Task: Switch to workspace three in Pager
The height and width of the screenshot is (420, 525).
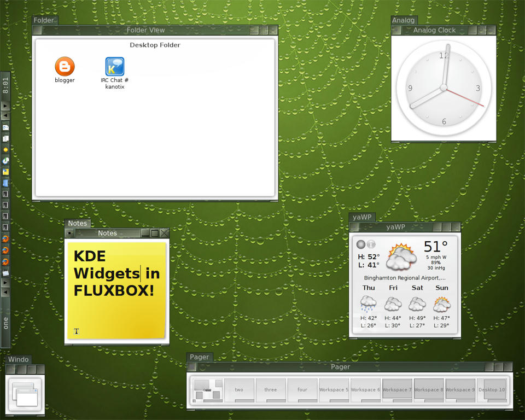Action: 271,389
